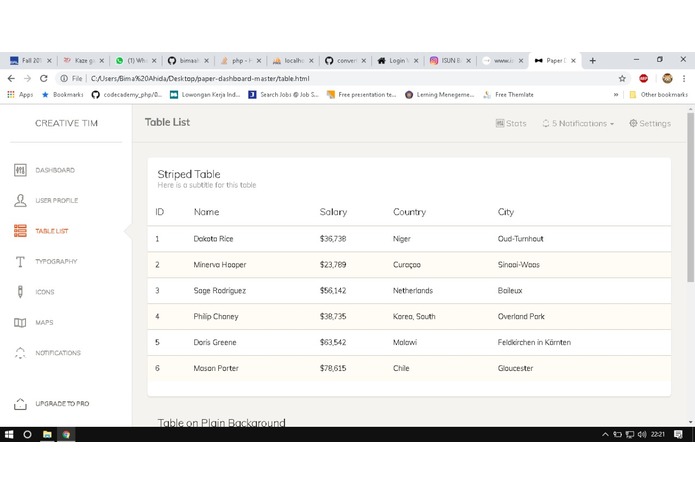695x494 pixels.
Task: Click the Notifications bell icon in sidebar
Action: [x=20, y=353]
